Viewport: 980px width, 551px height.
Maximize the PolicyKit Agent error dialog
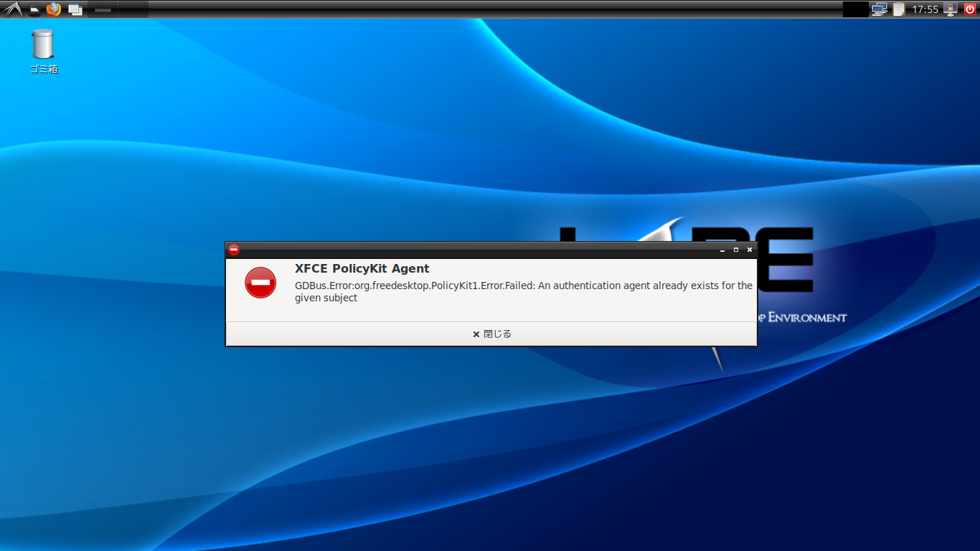(736, 250)
